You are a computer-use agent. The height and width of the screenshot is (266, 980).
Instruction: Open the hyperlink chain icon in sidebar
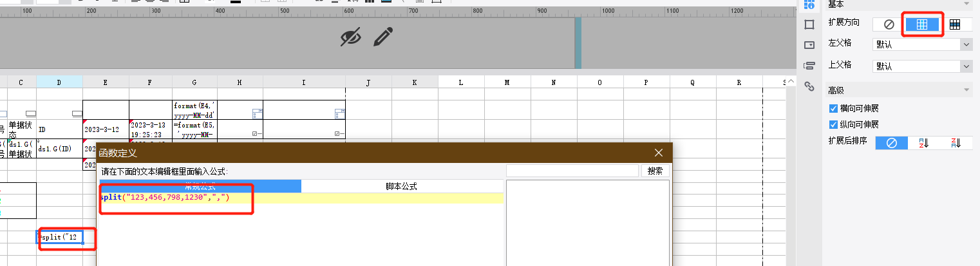click(810, 86)
